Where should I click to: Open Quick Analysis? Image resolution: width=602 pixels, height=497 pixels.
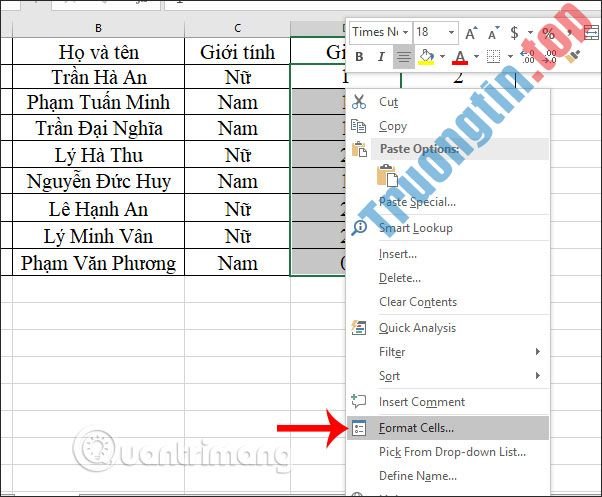click(448, 328)
